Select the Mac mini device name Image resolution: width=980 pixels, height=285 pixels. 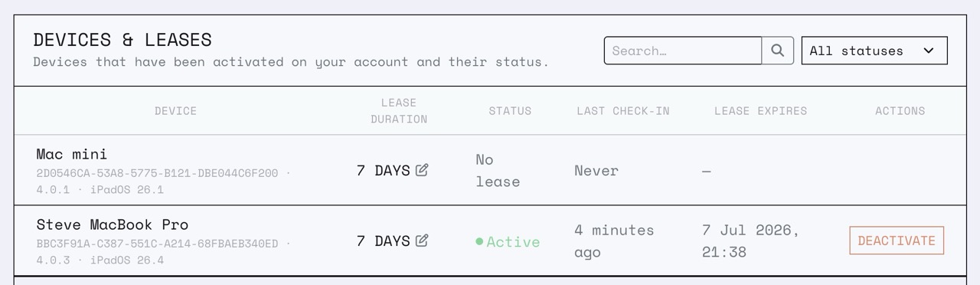(x=72, y=154)
